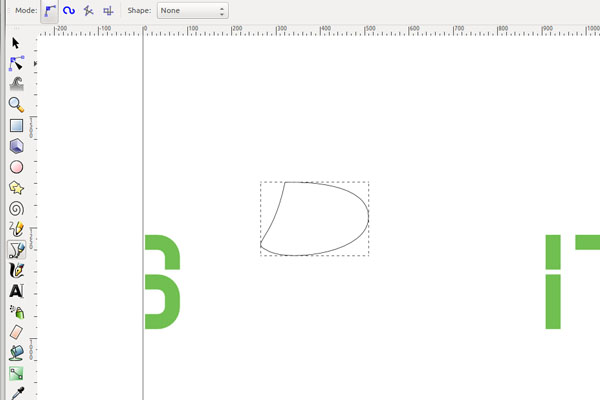This screenshot has height=400, width=600.
Task: Select the 3D Box tool
Action: click(x=16, y=146)
